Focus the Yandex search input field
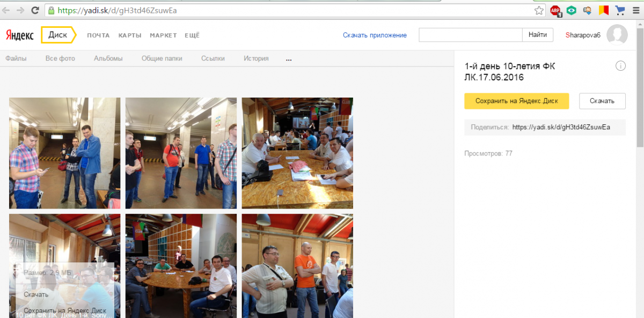This screenshot has width=644, height=318. tap(471, 35)
